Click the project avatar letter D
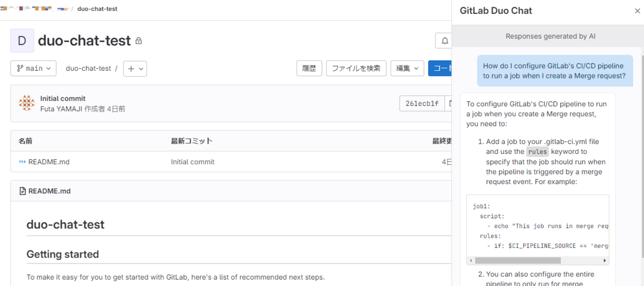Screen dimensions: 644x286 point(22,41)
